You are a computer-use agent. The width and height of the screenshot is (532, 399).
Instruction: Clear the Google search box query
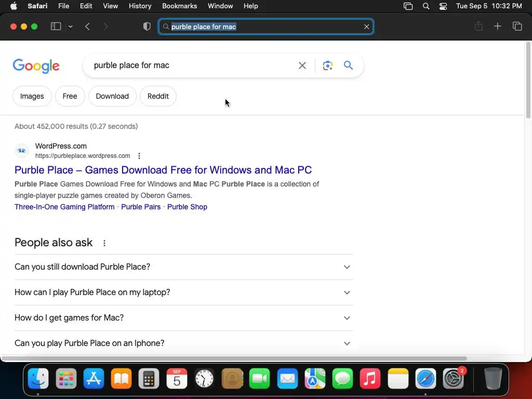point(302,65)
